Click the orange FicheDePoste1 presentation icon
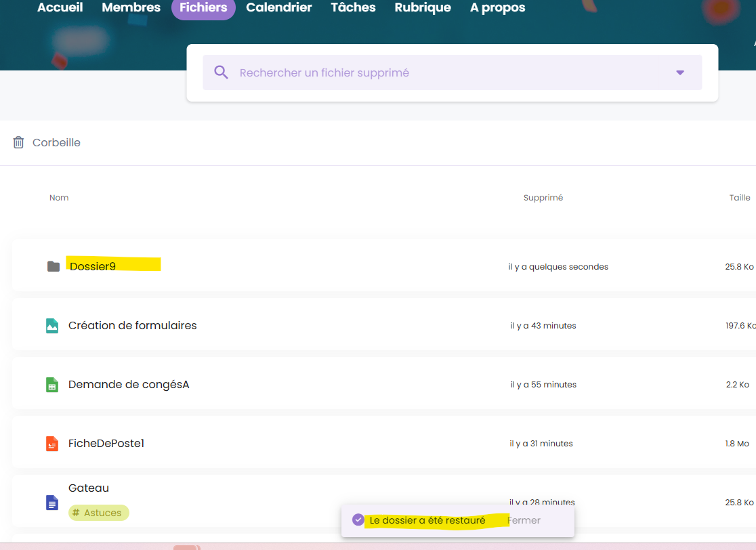 (x=52, y=444)
